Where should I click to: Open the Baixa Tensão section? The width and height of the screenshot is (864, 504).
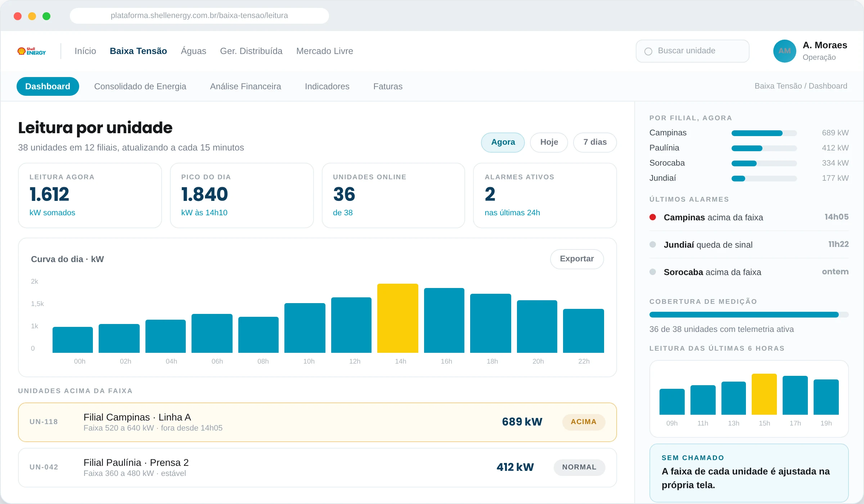(x=138, y=51)
